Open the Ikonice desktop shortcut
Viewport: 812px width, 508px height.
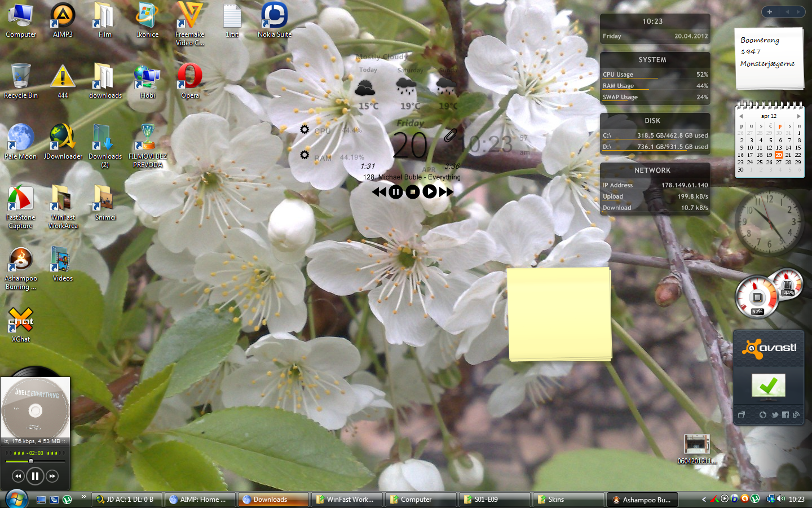(x=147, y=20)
